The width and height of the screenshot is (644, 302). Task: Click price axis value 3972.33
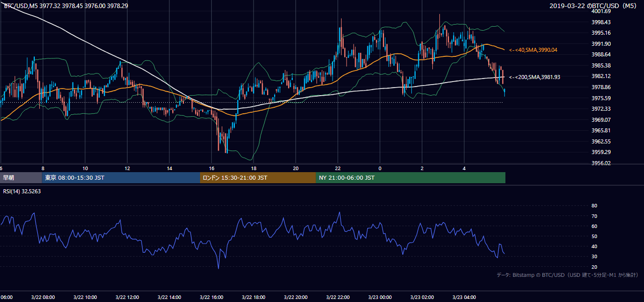[601, 109]
